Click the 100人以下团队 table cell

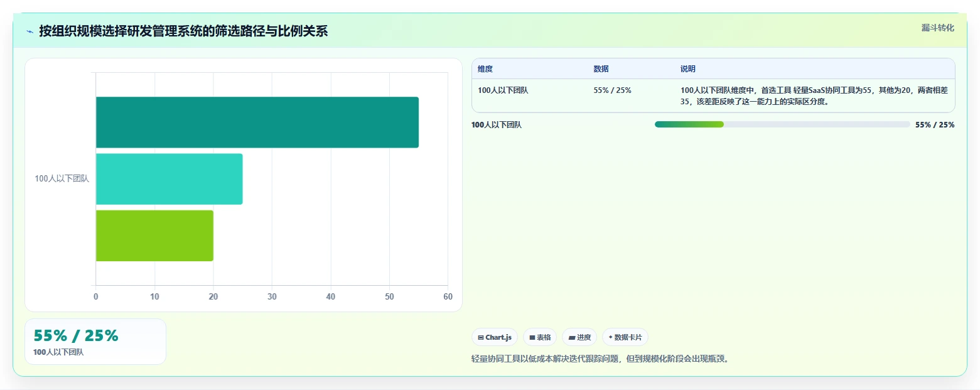click(503, 90)
